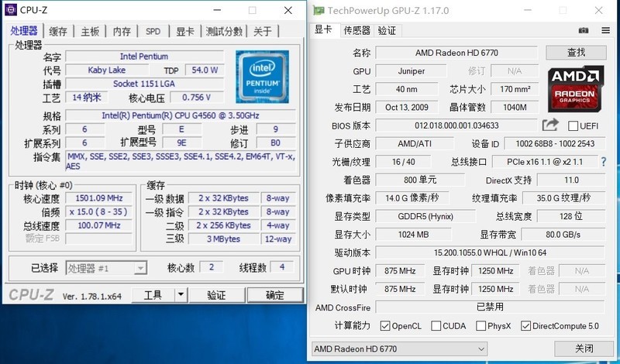Image resolution: width=620 pixels, height=364 pixels.
Task: Toggle the CUDA checkbox
Action: pyautogui.click(x=436, y=325)
